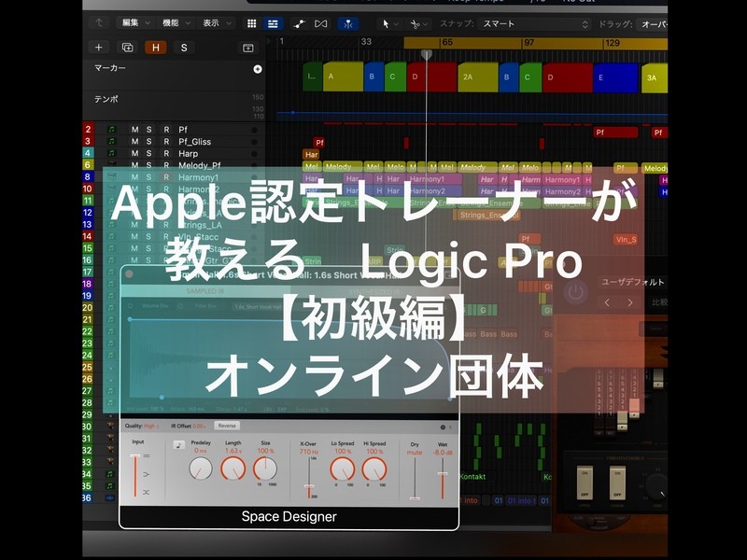Click the automation curve icon

(x=300, y=23)
